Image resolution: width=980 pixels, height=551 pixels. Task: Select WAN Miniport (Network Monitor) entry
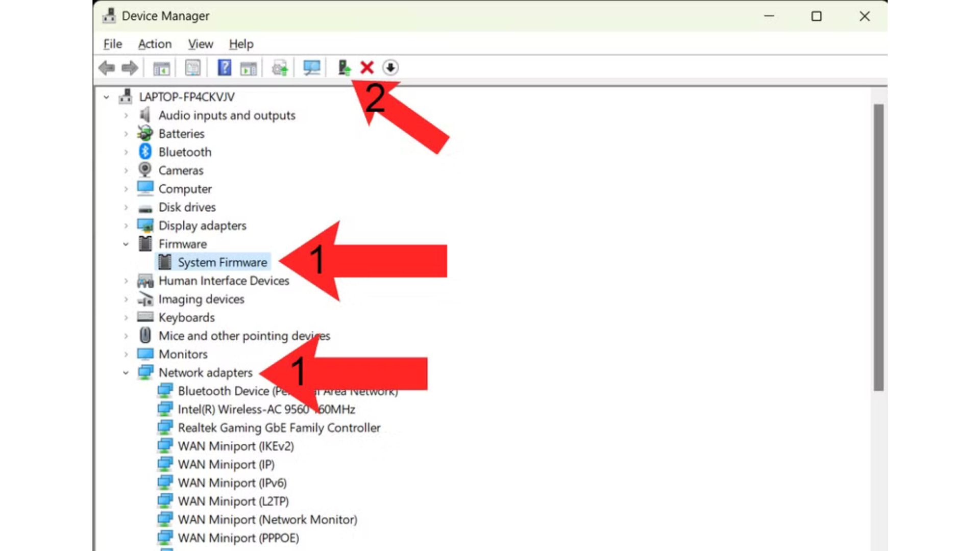click(x=267, y=519)
